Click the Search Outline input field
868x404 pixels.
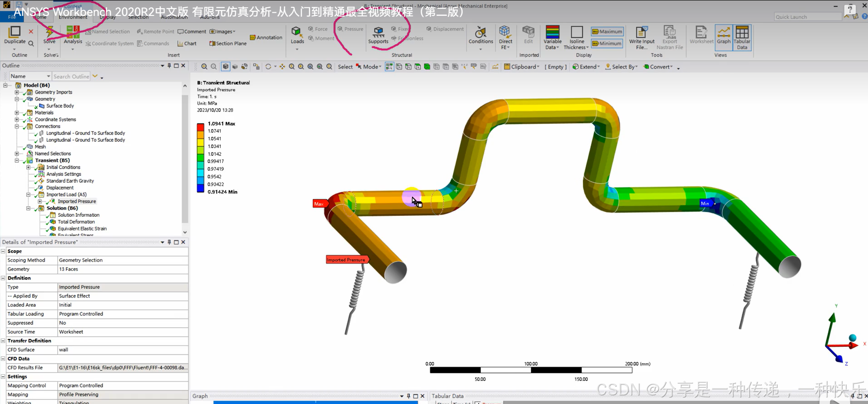pos(71,76)
